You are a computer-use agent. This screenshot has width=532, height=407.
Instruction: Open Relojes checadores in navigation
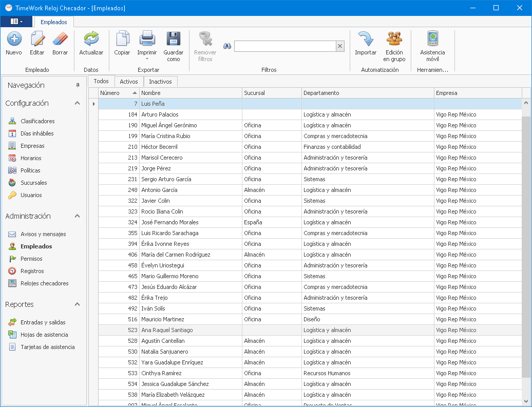pyautogui.click(x=44, y=283)
